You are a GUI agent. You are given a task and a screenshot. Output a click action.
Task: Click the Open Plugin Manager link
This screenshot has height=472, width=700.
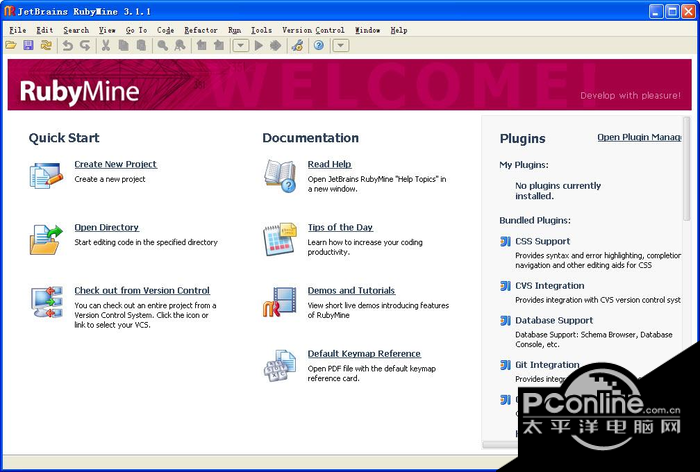(x=638, y=137)
